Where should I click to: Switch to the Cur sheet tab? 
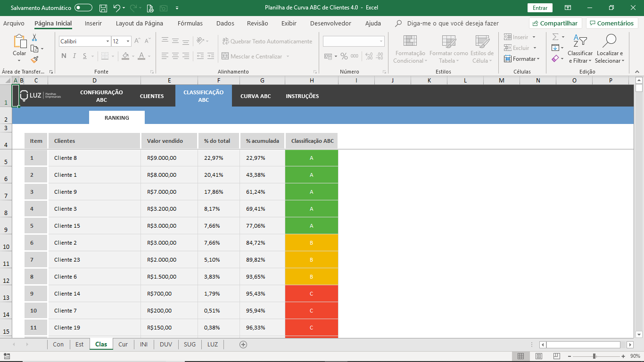point(123,345)
